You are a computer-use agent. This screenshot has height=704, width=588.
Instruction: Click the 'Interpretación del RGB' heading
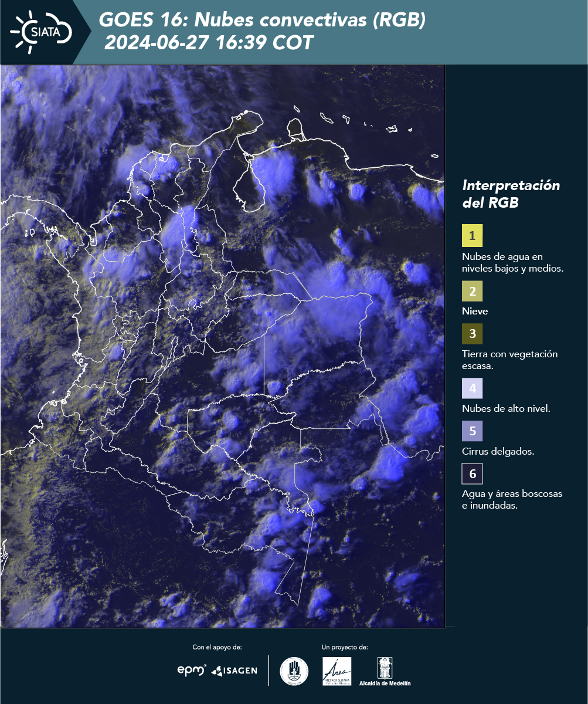(x=511, y=194)
